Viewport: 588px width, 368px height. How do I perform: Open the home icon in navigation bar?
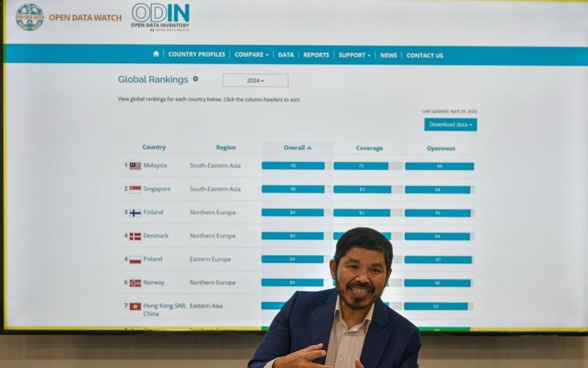(x=156, y=54)
